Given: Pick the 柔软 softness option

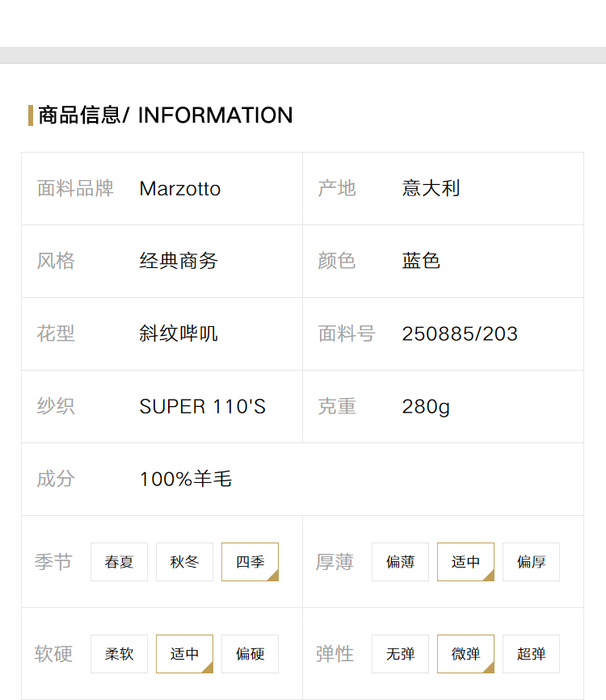Looking at the screenshot, I should (x=119, y=654).
